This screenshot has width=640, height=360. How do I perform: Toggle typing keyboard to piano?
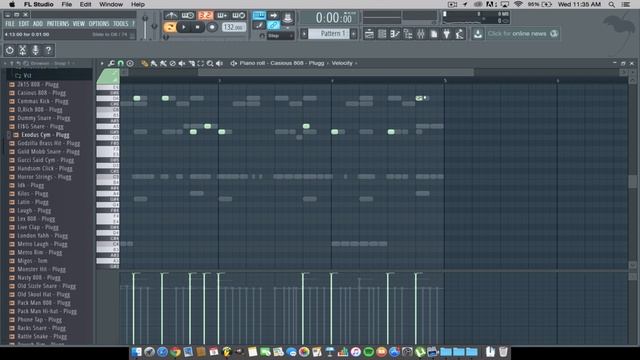tap(259, 16)
